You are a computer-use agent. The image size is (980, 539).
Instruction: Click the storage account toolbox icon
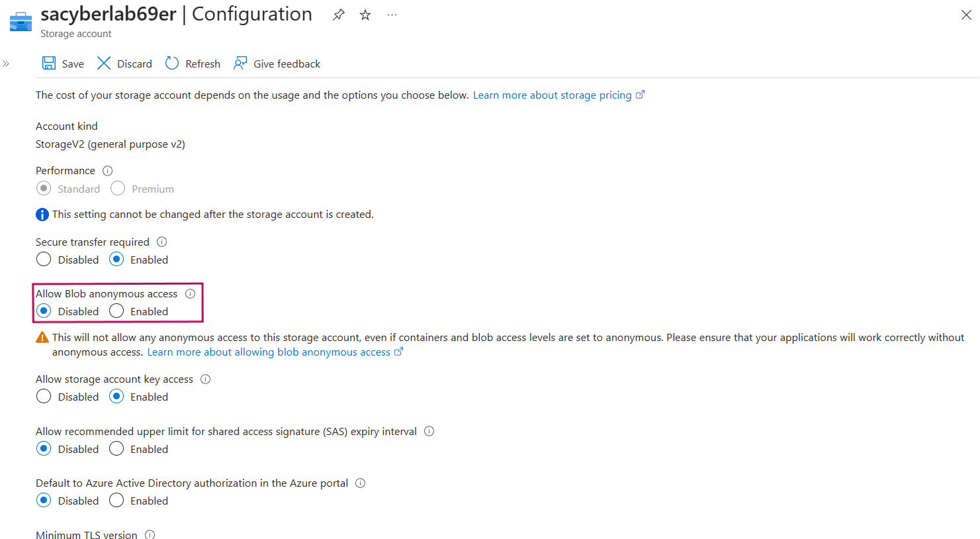(20, 21)
